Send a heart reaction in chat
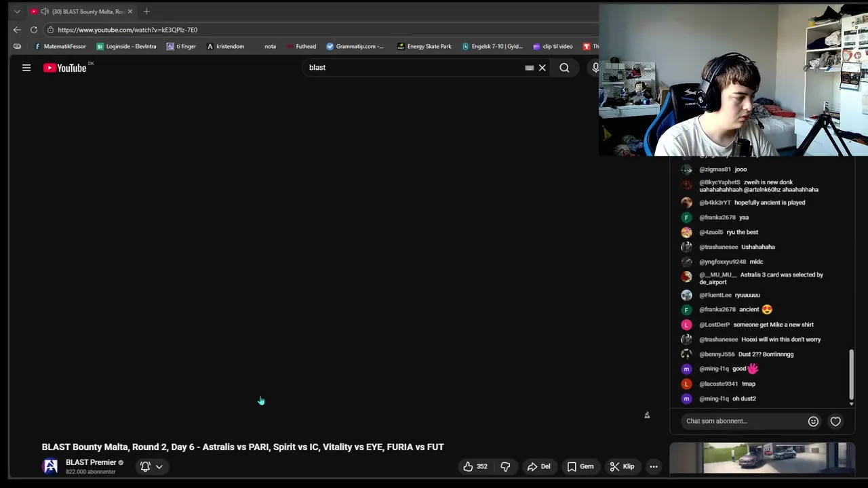868x488 pixels. click(x=835, y=421)
